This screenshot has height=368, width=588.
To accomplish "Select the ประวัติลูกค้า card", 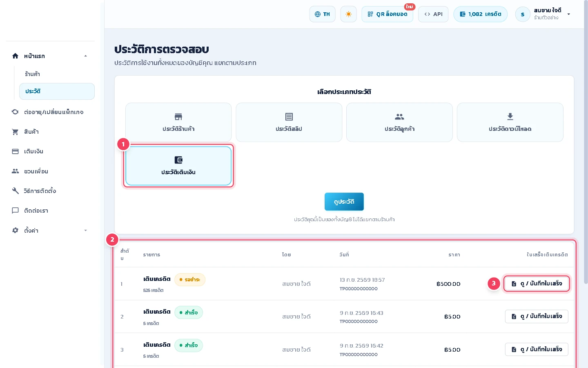I will pyautogui.click(x=399, y=122).
